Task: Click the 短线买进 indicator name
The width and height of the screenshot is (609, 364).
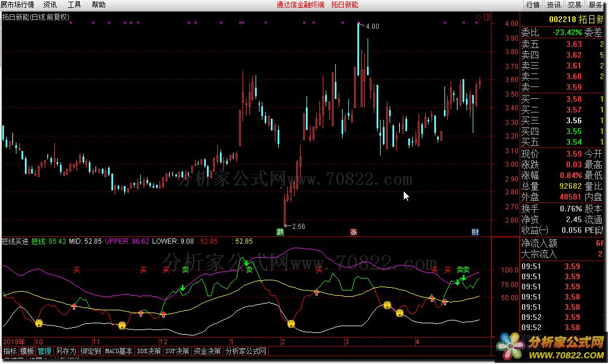Action: [x=15, y=241]
